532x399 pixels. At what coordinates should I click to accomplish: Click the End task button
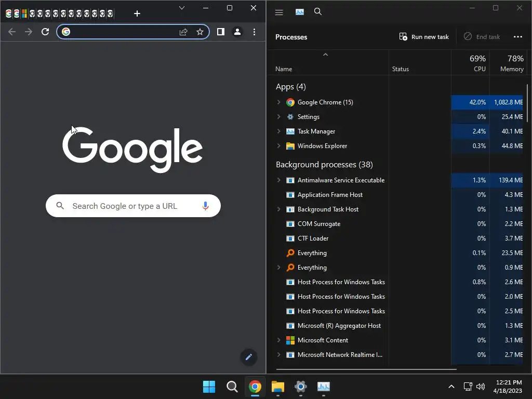(482, 37)
